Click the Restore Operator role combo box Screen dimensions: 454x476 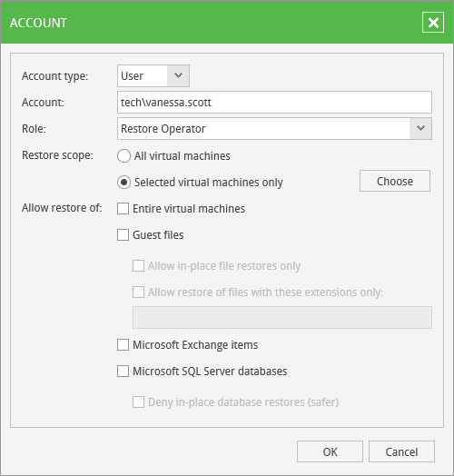pyautogui.click(x=274, y=129)
